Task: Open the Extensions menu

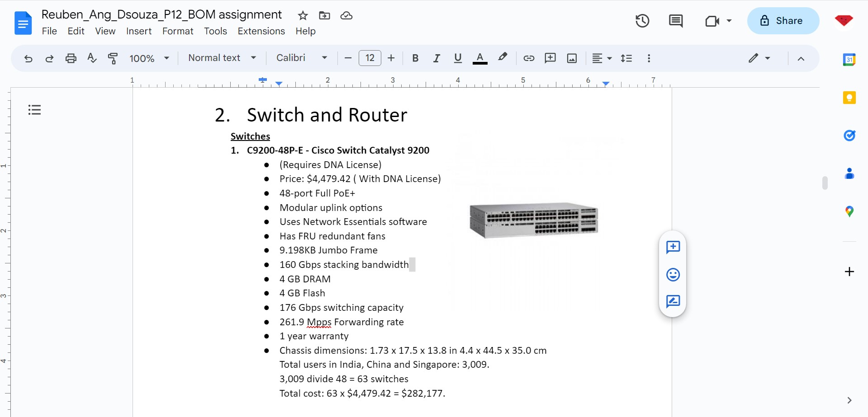Action: pyautogui.click(x=261, y=31)
